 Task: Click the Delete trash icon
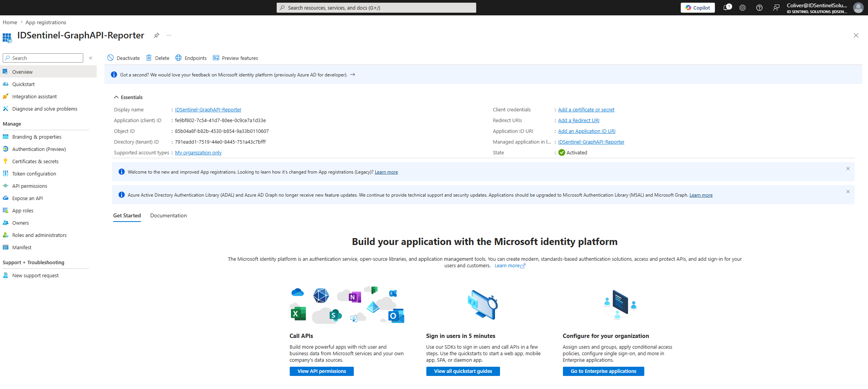(x=149, y=58)
